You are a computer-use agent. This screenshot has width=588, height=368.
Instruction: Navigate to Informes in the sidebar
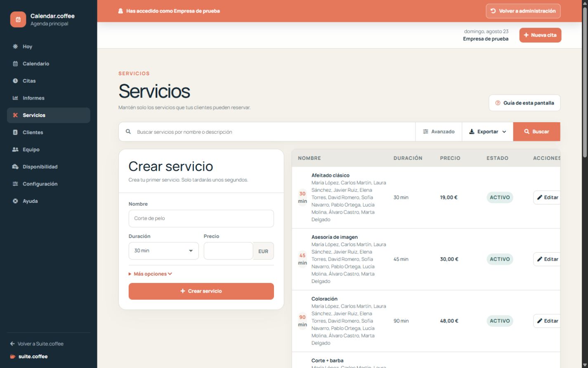(x=49, y=98)
